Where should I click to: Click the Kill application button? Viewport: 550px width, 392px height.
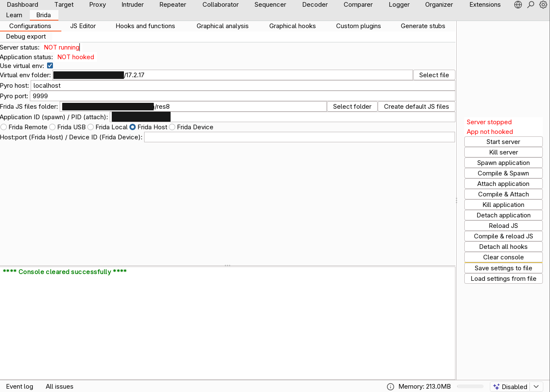[503, 205]
